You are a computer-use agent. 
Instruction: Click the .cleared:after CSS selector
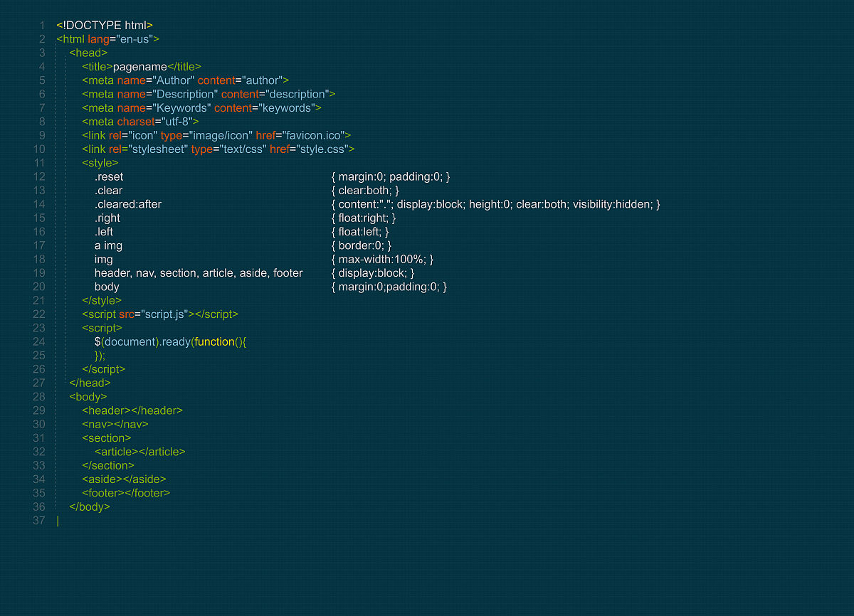click(x=128, y=204)
